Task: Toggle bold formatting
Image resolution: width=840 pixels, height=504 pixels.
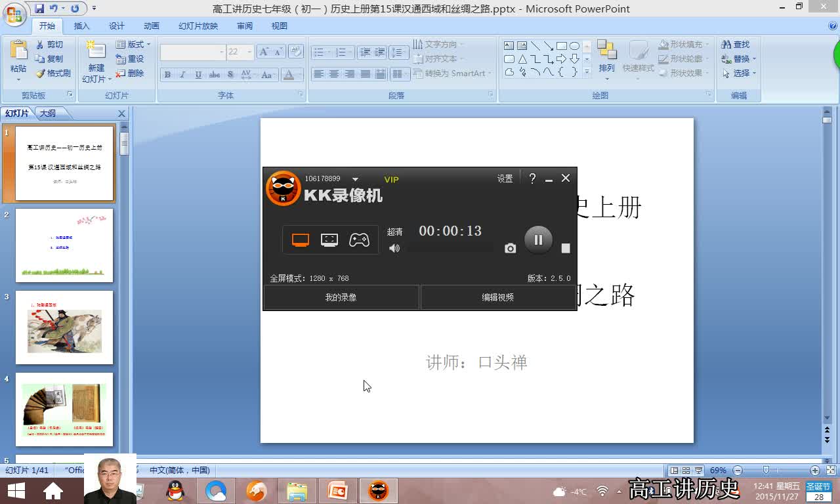Action: (x=167, y=75)
